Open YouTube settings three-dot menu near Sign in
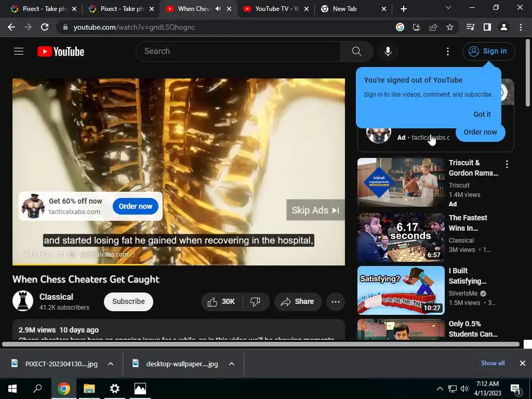532x399 pixels. (x=448, y=51)
